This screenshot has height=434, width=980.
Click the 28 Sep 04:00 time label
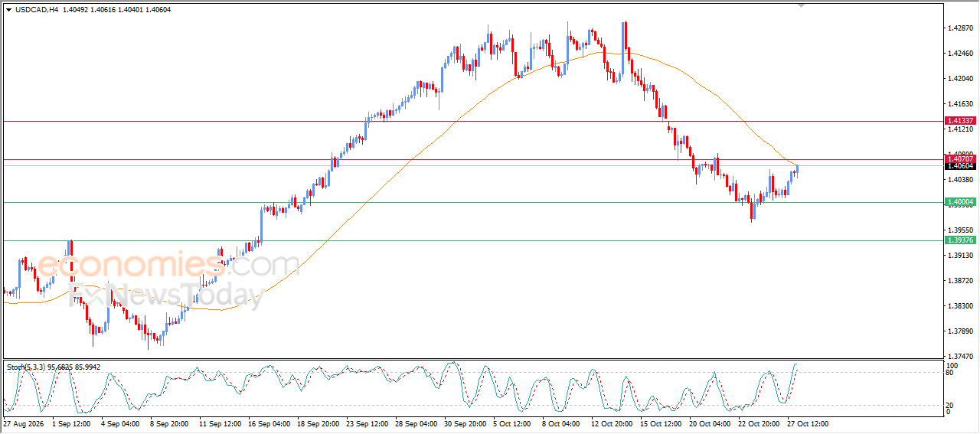(416, 423)
